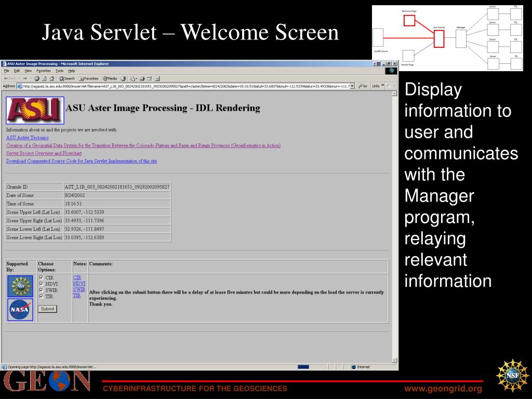Viewport: 532px width, 399px height.
Task: Click the NSF emblem at slide corner
Action: [x=513, y=376]
